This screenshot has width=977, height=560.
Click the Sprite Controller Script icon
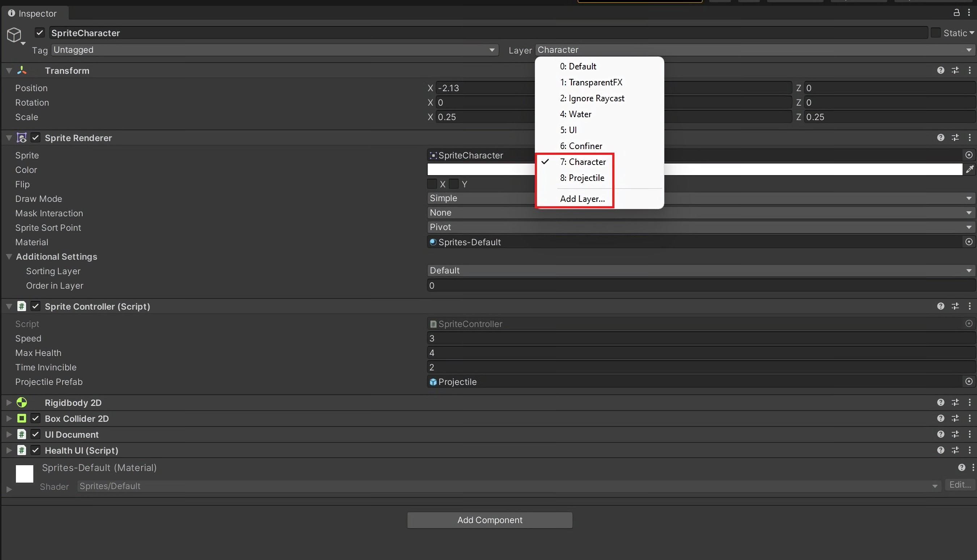21,306
